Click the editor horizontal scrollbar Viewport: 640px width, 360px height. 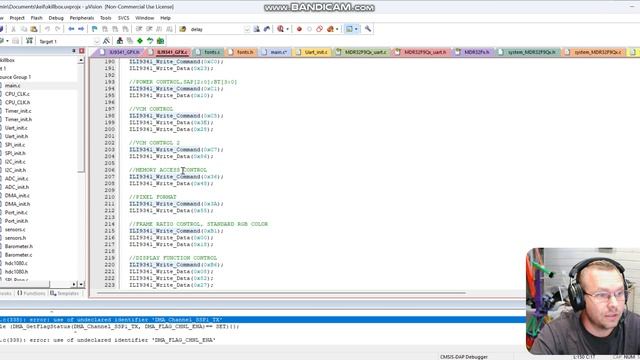281,293
